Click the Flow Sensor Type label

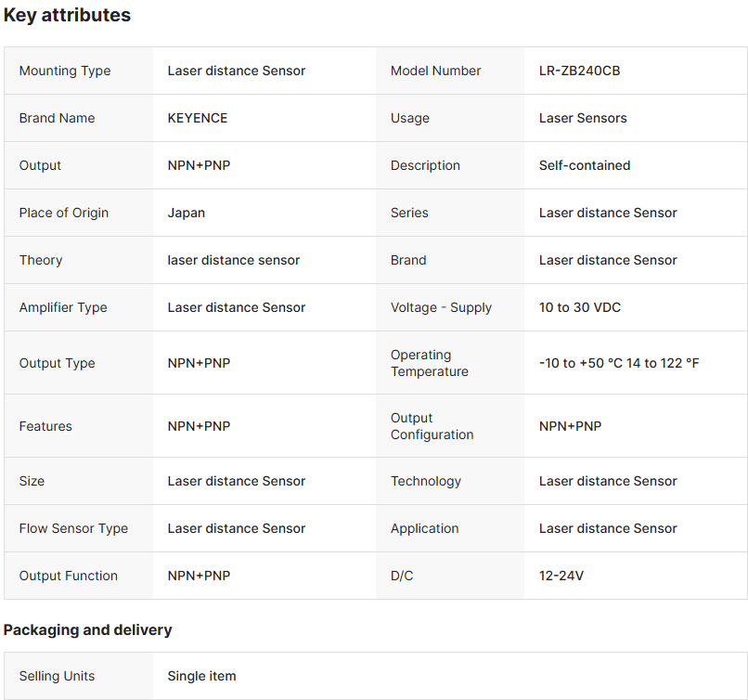pyautogui.click(x=73, y=528)
